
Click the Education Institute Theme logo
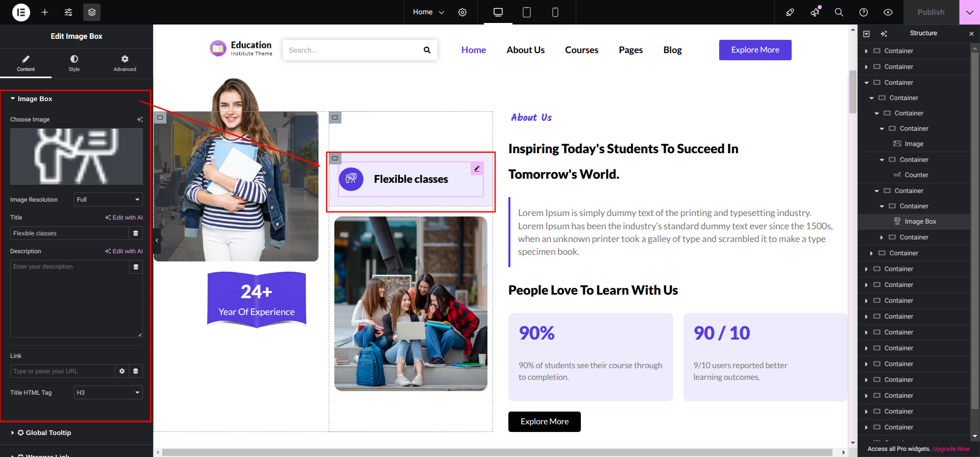[241, 49]
